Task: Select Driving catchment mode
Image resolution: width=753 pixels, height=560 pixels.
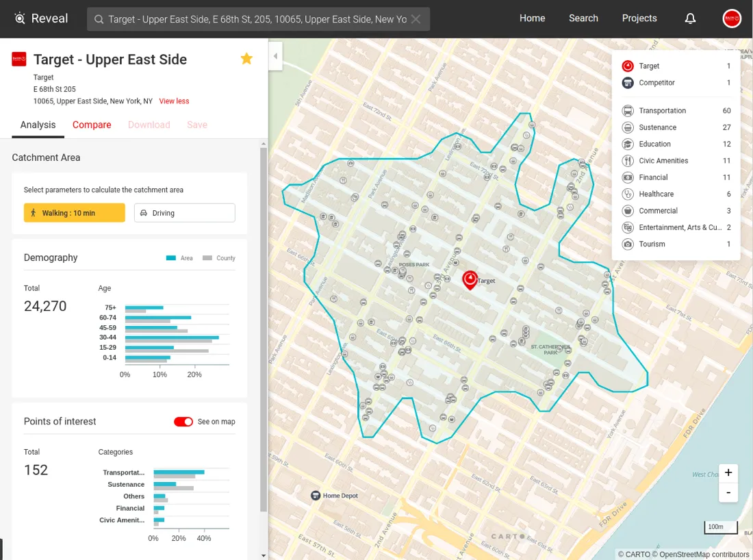Action: (184, 213)
